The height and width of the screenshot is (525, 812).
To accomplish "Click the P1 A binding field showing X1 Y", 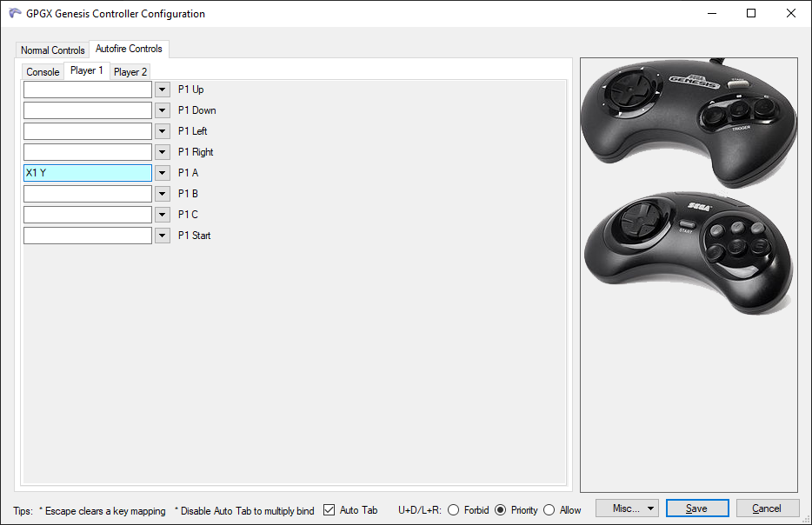I will click(x=87, y=172).
